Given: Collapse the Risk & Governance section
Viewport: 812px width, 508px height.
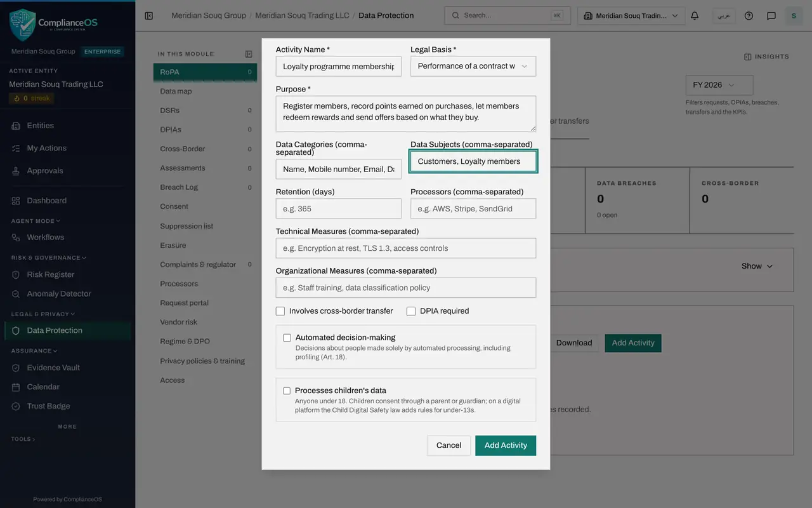Looking at the screenshot, I should [x=49, y=258].
